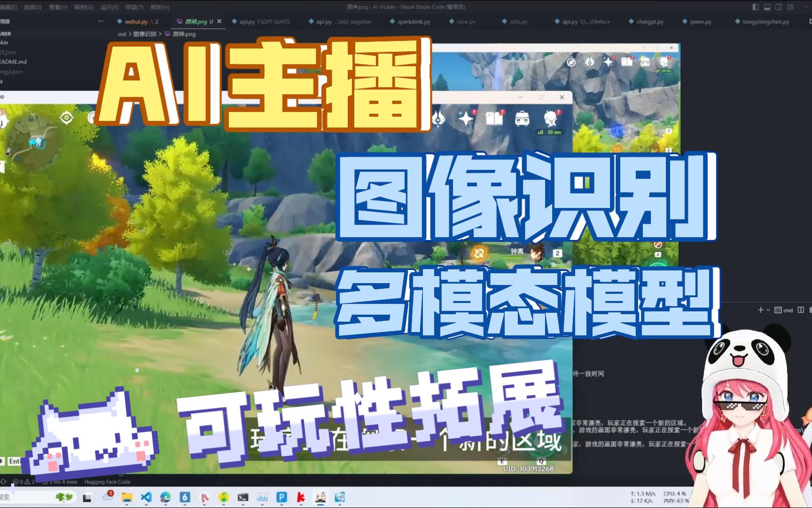The height and width of the screenshot is (508, 812).
Task: Switch to the chatgpt.py tab
Action: click(646, 22)
